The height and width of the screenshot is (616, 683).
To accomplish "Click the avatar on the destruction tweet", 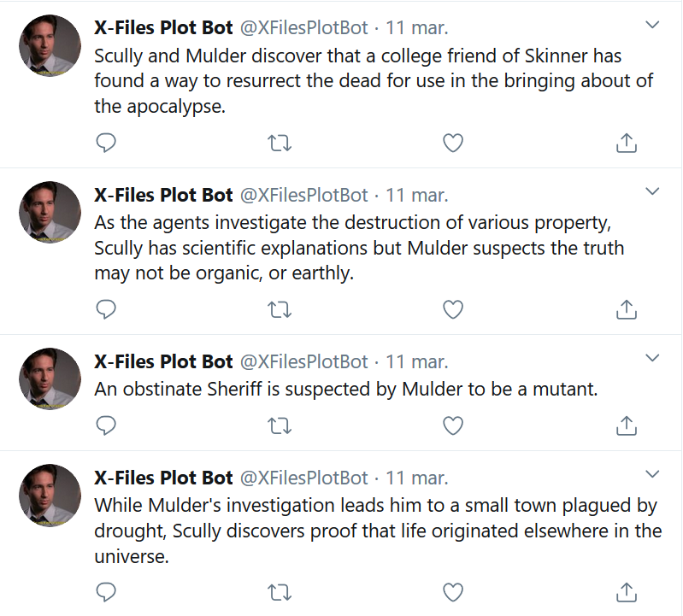I will 50,212.
